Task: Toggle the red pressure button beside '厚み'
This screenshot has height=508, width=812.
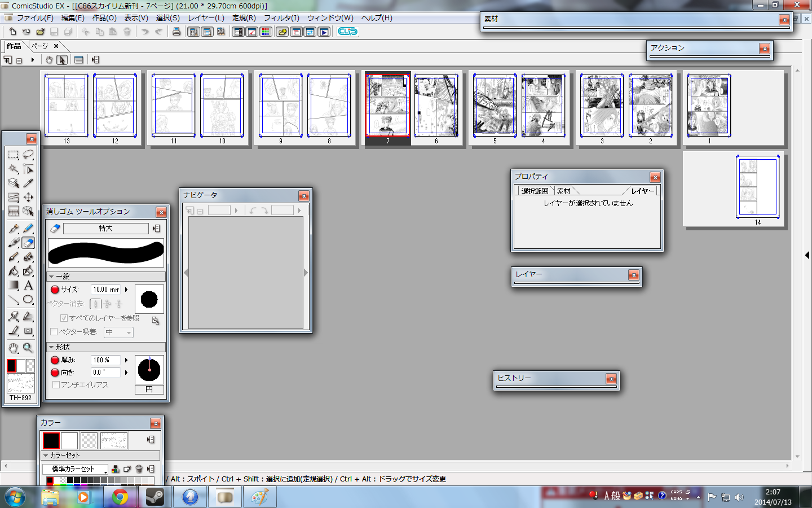Action: point(55,360)
